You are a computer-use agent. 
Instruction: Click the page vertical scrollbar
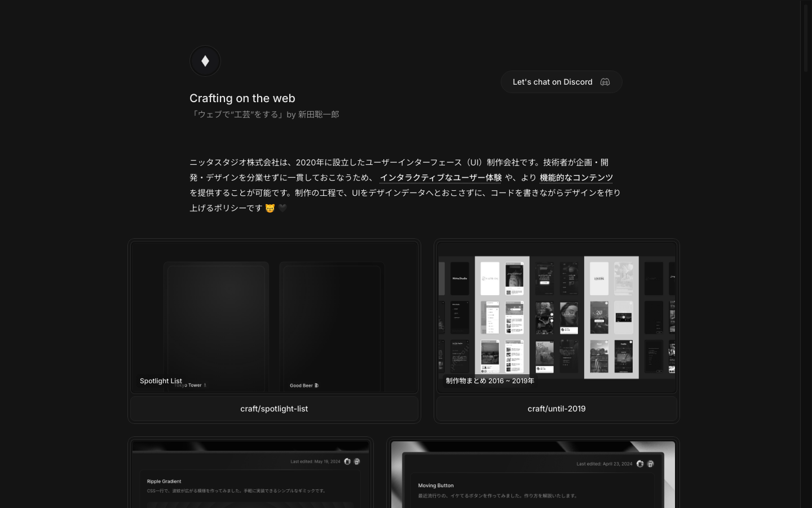(x=806, y=254)
